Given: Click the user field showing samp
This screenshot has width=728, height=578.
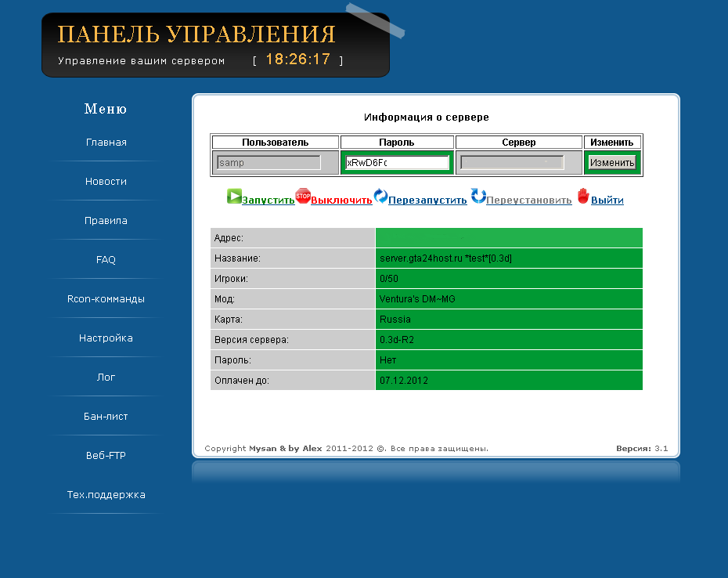Looking at the screenshot, I should (x=268, y=163).
